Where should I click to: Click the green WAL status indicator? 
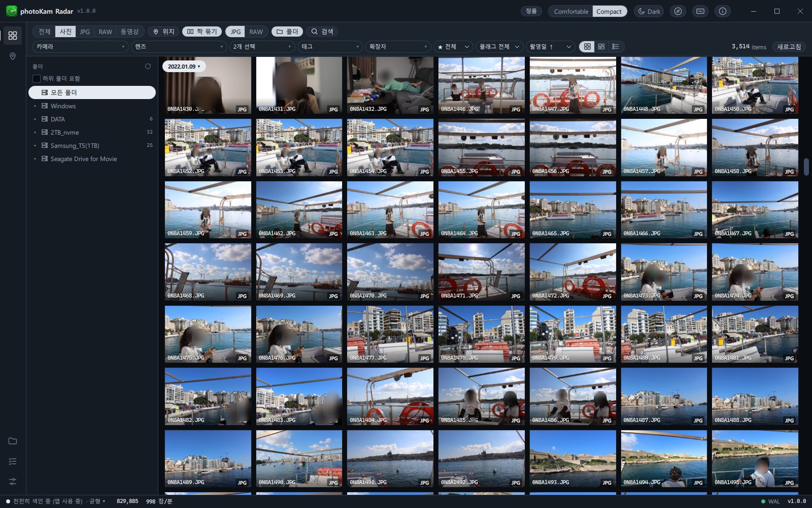click(x=763, y=501)
